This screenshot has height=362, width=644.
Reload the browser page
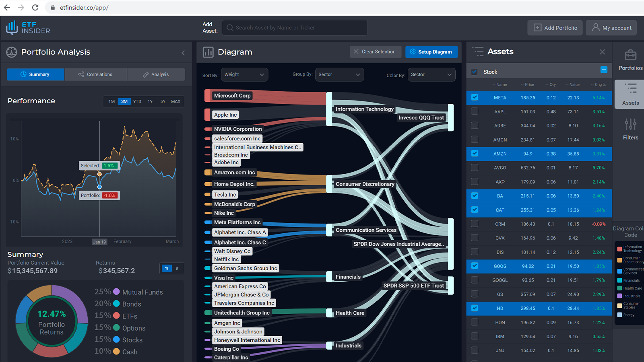click(x=35, y=8)
